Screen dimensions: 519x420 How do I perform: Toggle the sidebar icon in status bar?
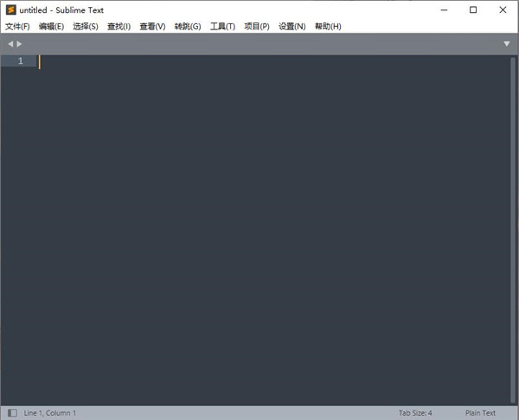12,413
